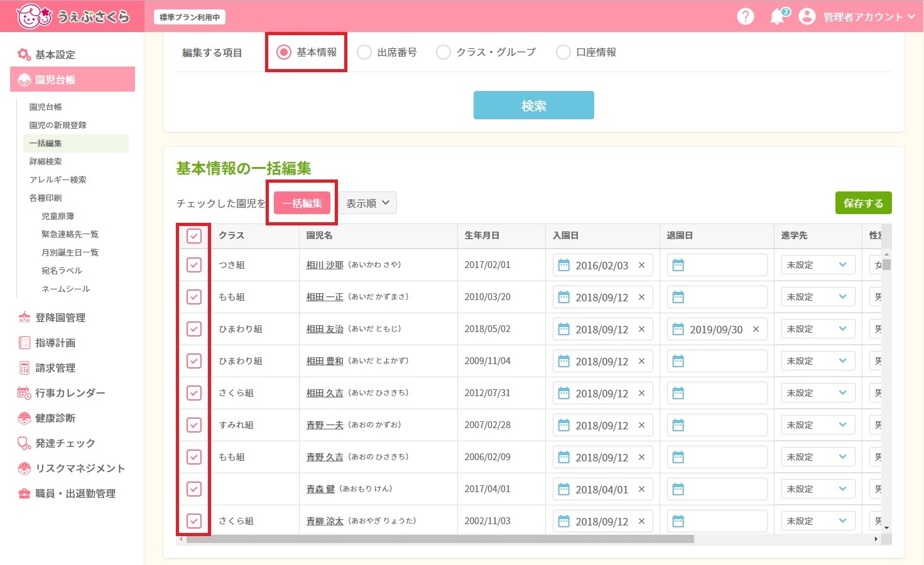
Task: Click the うぇぶさくら logo
Action: click(73, 16)
